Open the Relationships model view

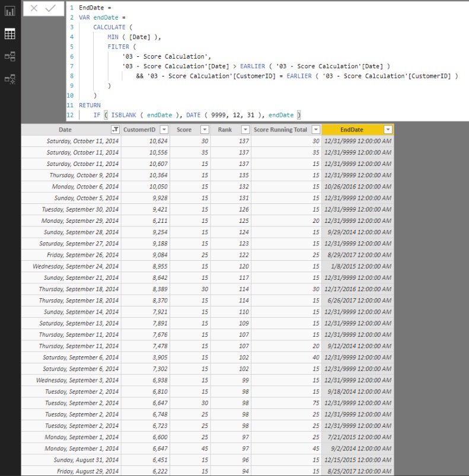[9, 56]
